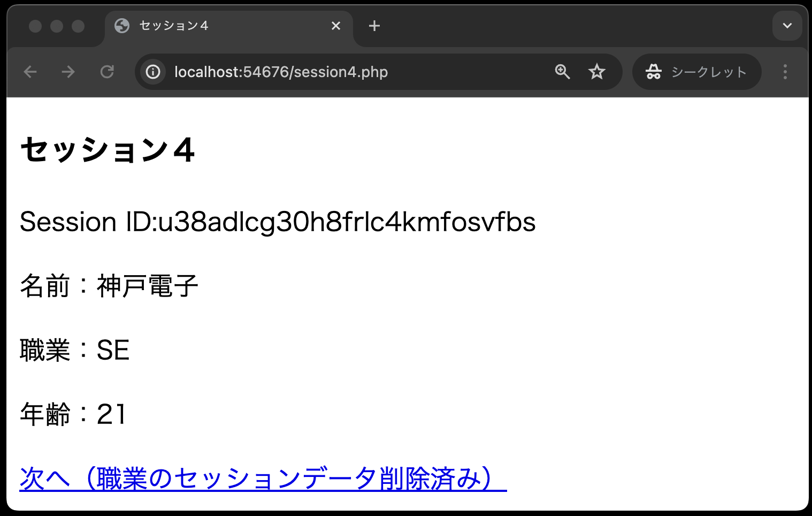
Task: Open the Chrome three-dot menu
Action: point(785,72)
